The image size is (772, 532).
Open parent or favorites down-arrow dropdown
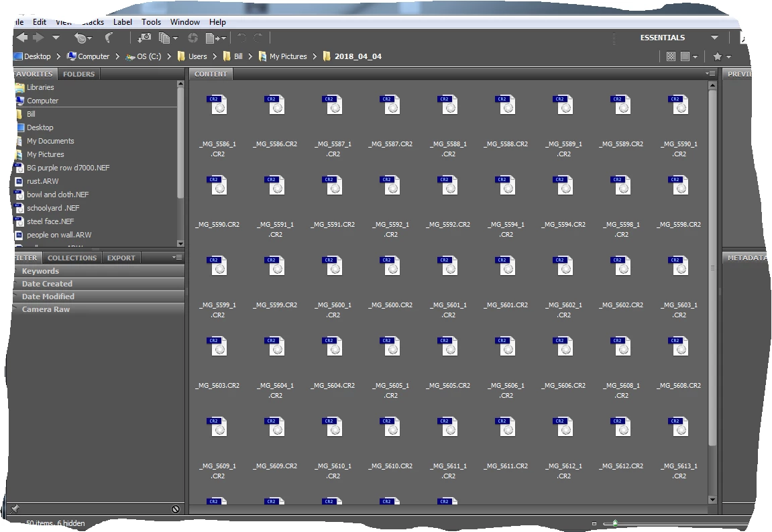pyautogui.click(x=56, y=38)
